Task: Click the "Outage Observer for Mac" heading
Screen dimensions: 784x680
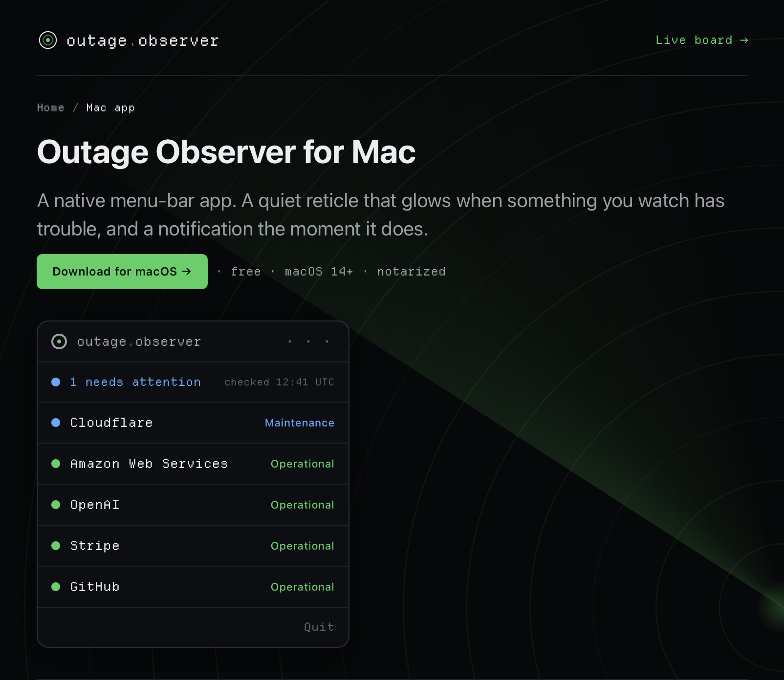Action: [x=226, y=152]
